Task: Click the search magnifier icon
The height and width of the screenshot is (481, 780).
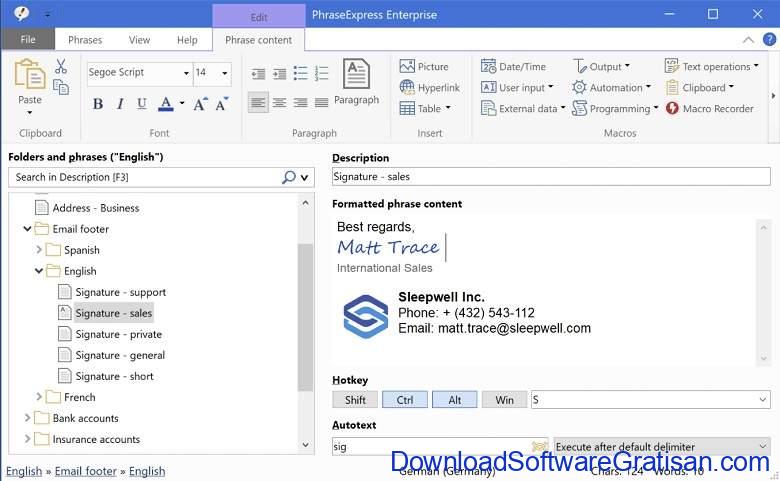Action: click(289, 177)
